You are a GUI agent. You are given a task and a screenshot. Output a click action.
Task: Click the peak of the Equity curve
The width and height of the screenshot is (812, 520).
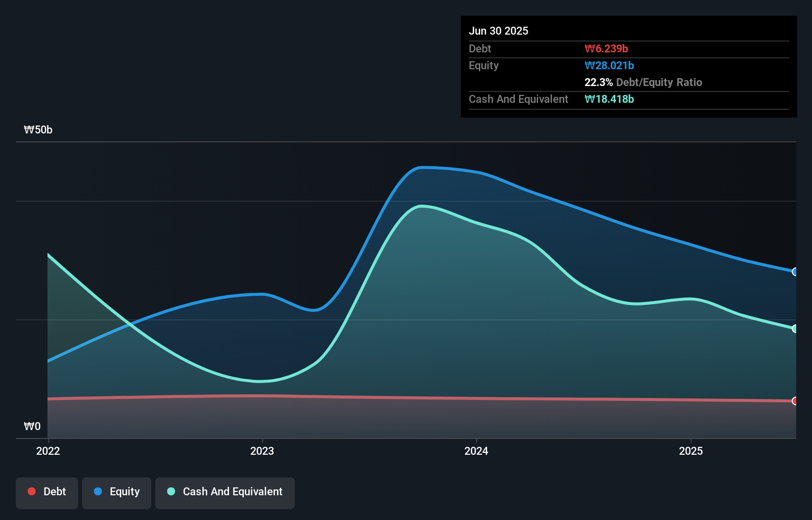click(426, 167)
